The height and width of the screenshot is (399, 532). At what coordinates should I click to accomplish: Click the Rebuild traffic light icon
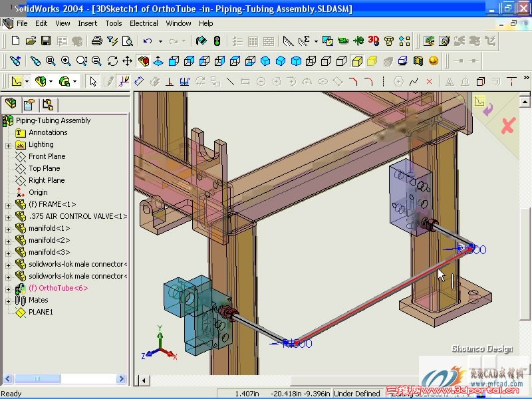pos(217,41)
